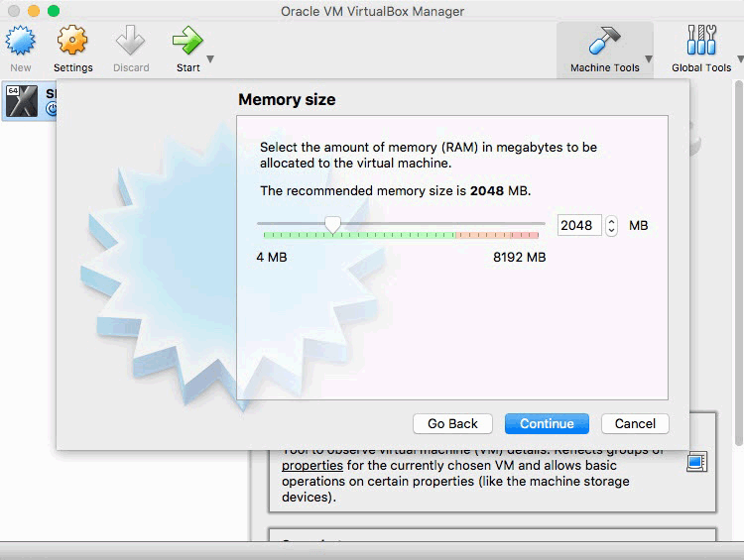Screen dimensions: 744x560
Task: Follow the properties link in details text
Action: pyautogui.click(x=312, y=466)
